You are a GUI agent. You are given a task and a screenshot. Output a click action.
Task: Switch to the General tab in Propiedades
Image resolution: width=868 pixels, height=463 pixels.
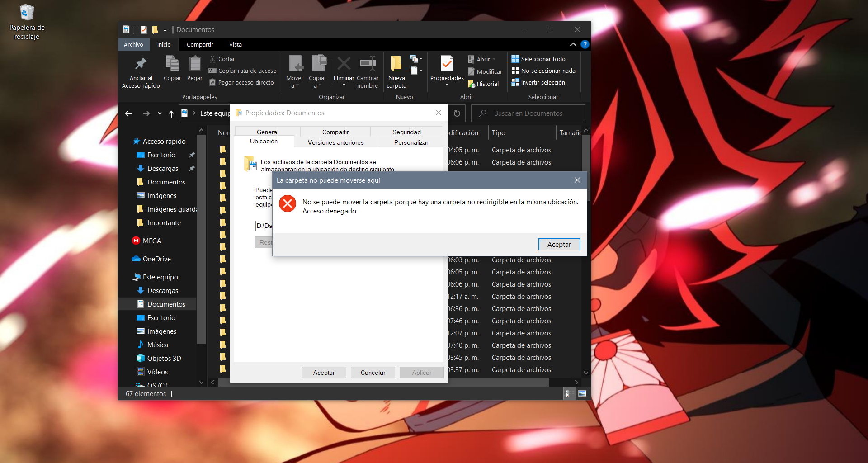268,132
